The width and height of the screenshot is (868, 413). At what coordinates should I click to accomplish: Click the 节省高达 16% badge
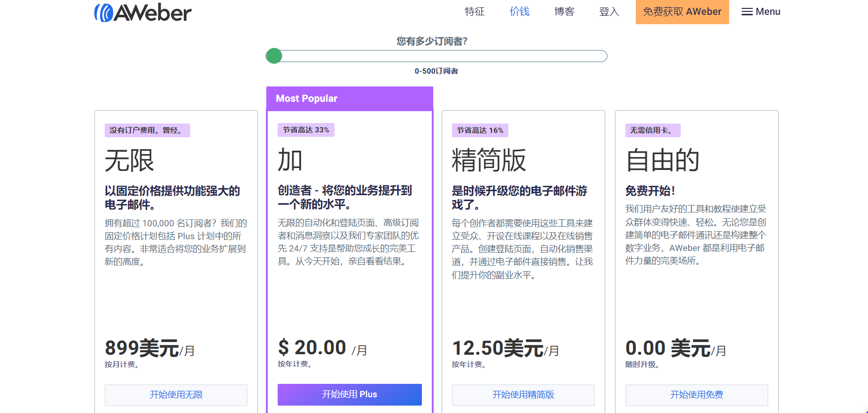[480, 130]
